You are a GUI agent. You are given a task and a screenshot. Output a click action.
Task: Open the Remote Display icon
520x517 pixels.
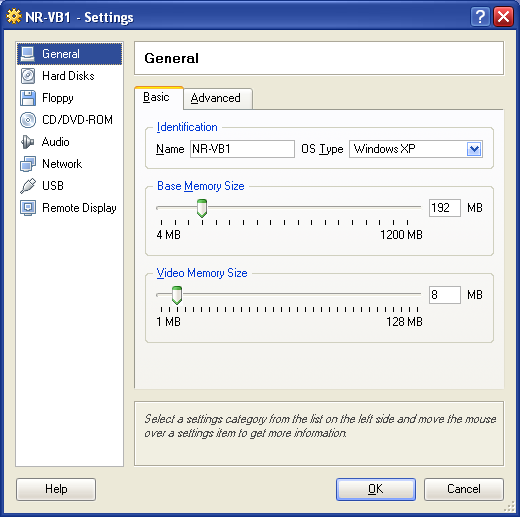pos(28,208)
